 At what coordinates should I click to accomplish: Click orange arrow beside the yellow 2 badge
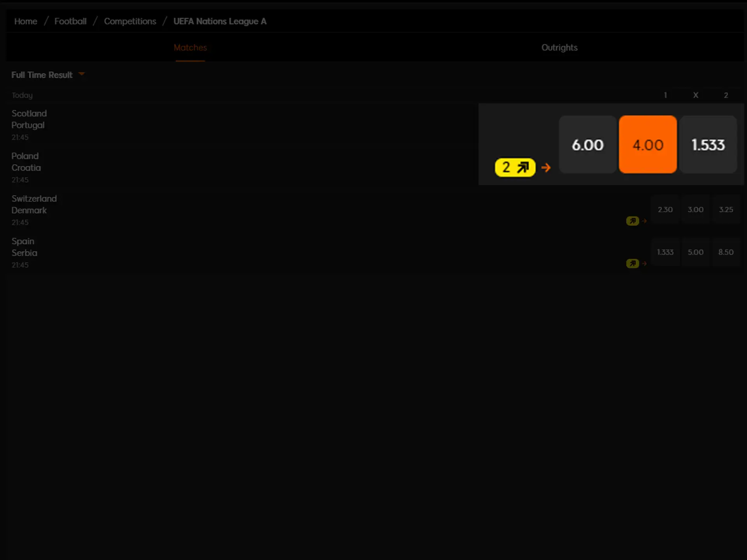tap(546, 168)
